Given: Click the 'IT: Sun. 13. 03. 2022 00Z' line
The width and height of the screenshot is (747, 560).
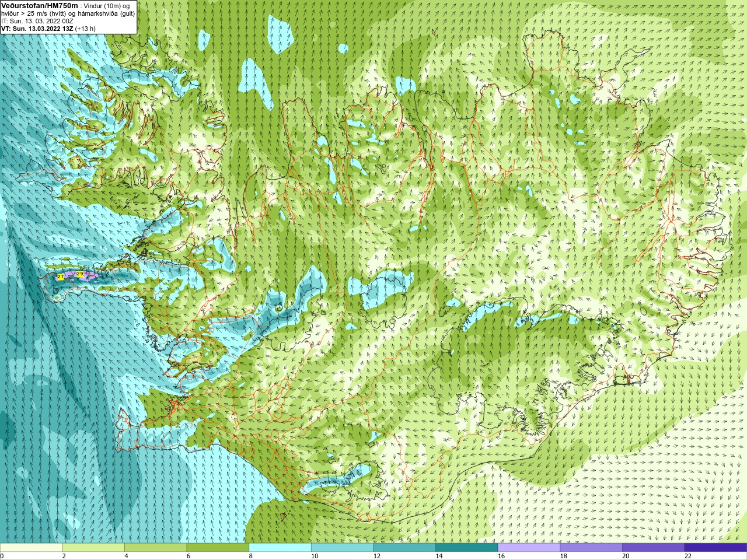Looking at the screenshot, I should point(37,21).
